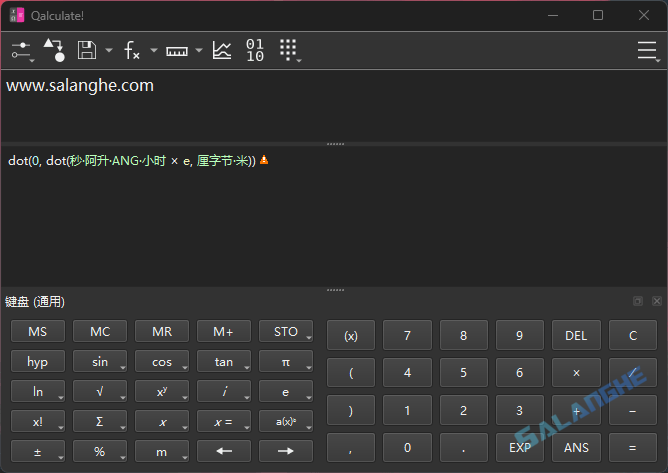This screenshot has width=668, height=473.
Task: Open the units ruler icon
Action: 177,51
